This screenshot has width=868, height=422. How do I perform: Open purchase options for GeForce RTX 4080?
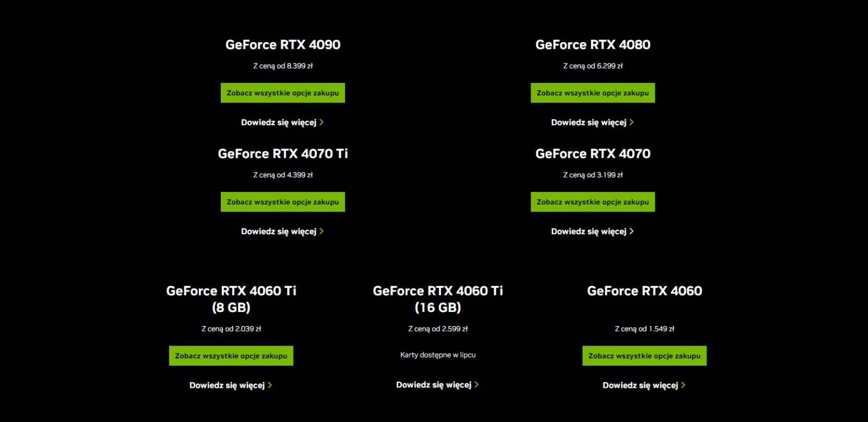(x=592, y=93)
